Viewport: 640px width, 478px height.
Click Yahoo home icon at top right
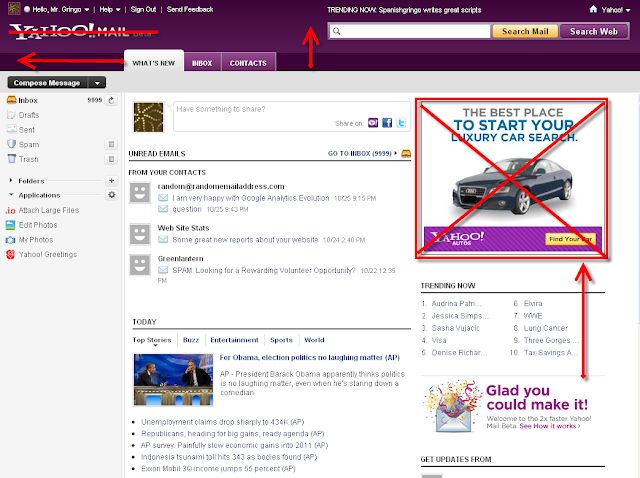click(593, 9)
